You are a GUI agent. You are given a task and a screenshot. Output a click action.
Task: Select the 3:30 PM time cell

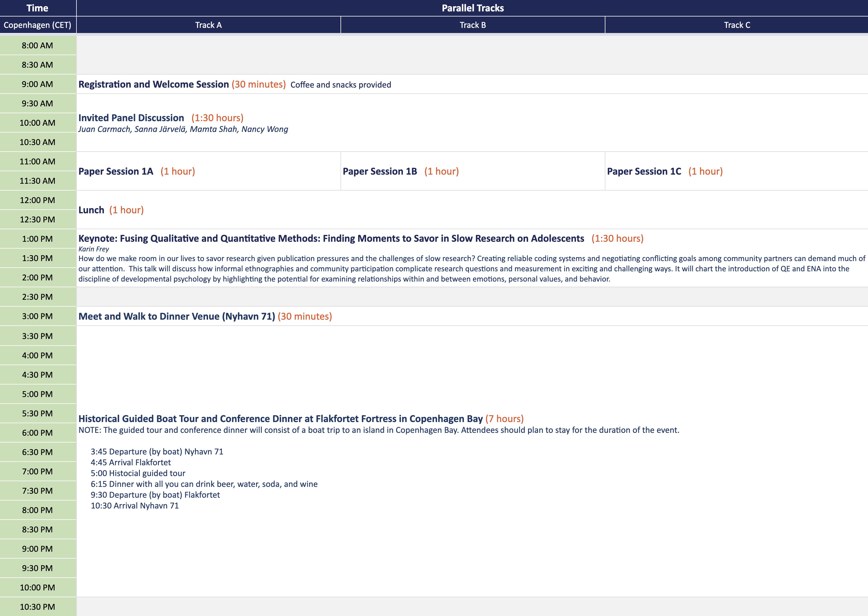coord(38,336)
